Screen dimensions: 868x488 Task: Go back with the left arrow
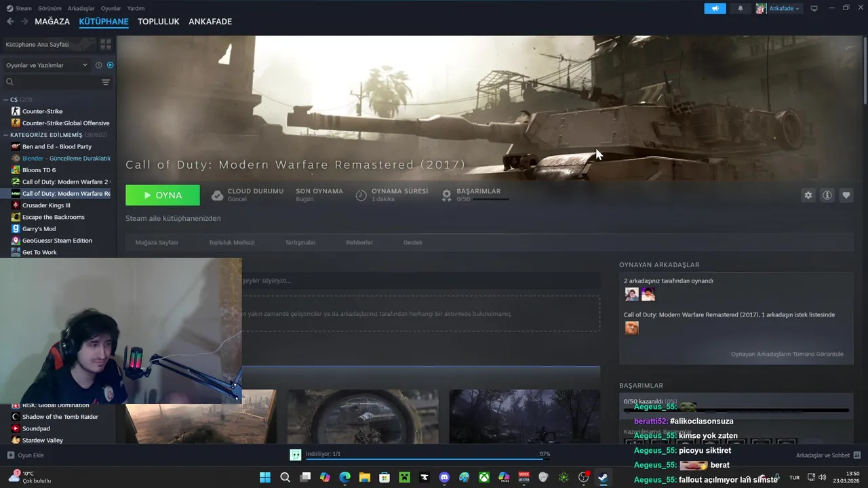tap(10, 22)
